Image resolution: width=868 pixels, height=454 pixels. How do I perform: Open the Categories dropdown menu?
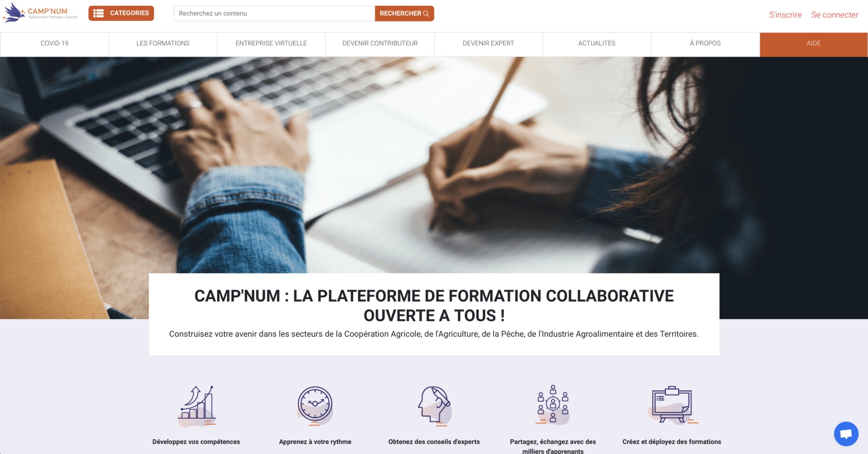121,13
